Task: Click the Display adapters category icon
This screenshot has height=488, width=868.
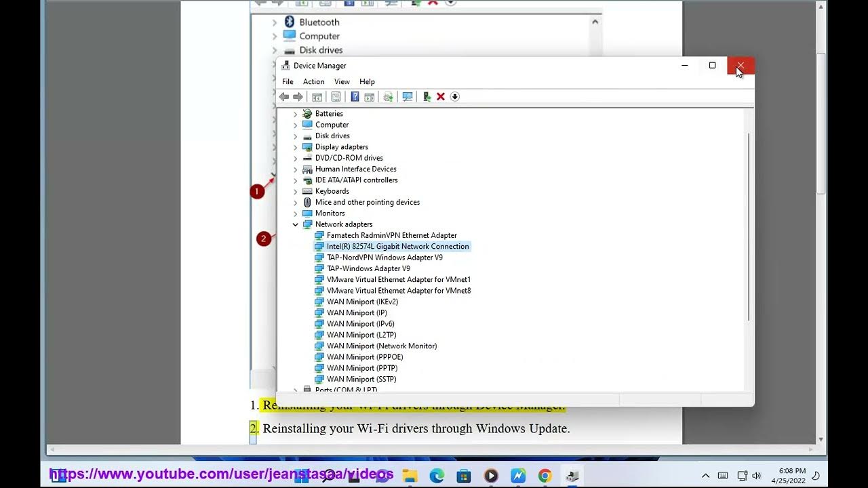Action: click(307, 147)
